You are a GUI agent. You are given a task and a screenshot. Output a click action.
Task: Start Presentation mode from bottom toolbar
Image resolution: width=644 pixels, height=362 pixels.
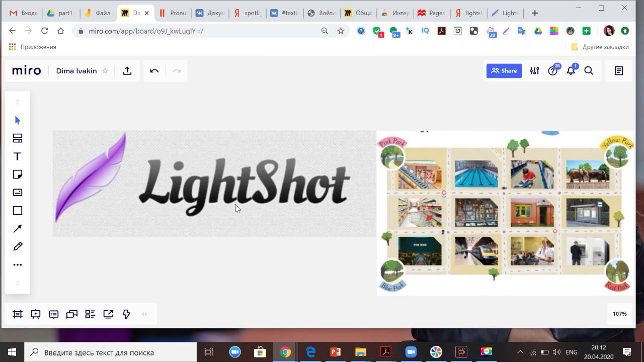36,314
